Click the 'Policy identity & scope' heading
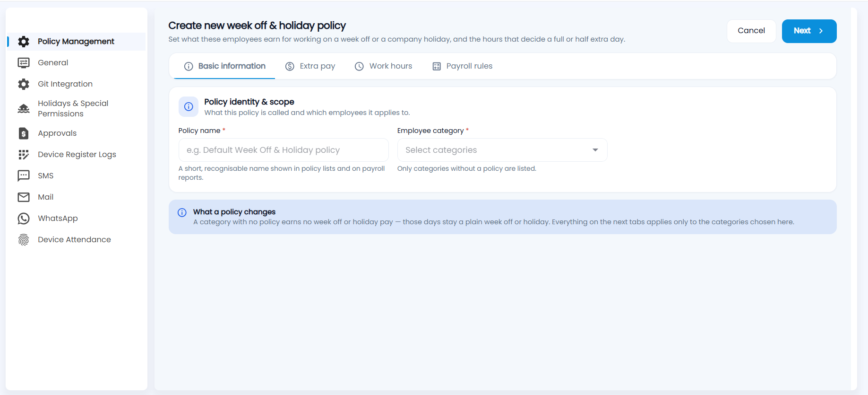This screenshot has width=868, height=395. [x=249, y=102]
